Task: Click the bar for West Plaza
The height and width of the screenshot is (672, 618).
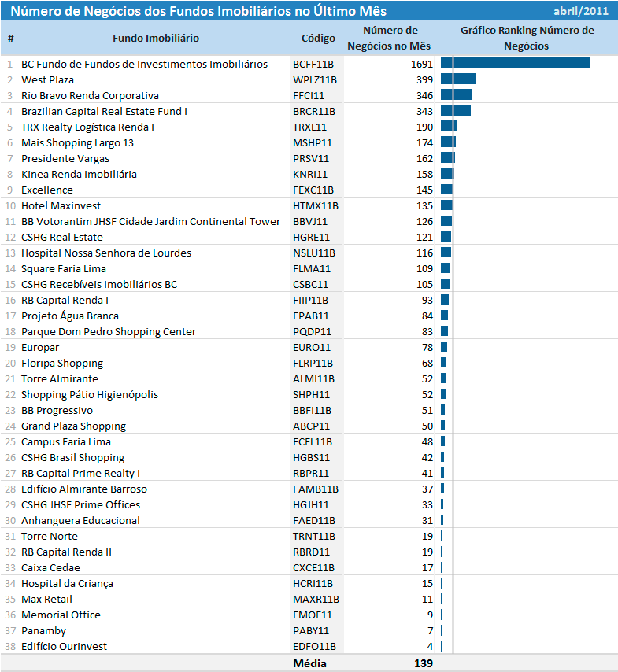Action: (458, 79)
